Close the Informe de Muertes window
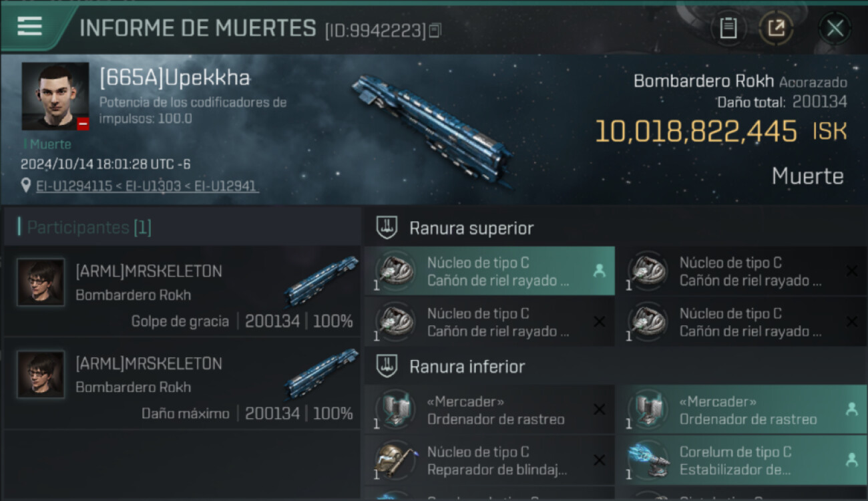 (x=835, y=28)
